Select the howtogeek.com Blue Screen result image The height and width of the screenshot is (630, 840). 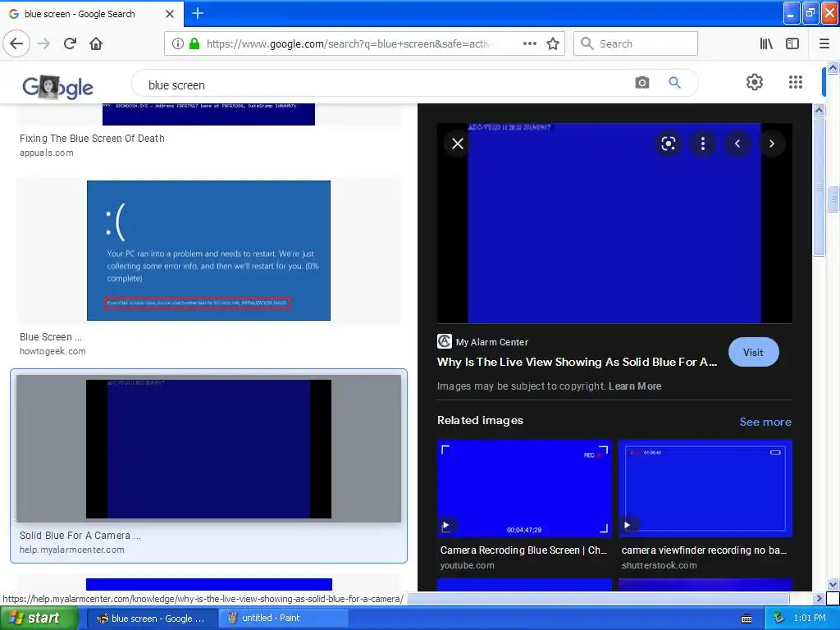[x=208, y=251]
